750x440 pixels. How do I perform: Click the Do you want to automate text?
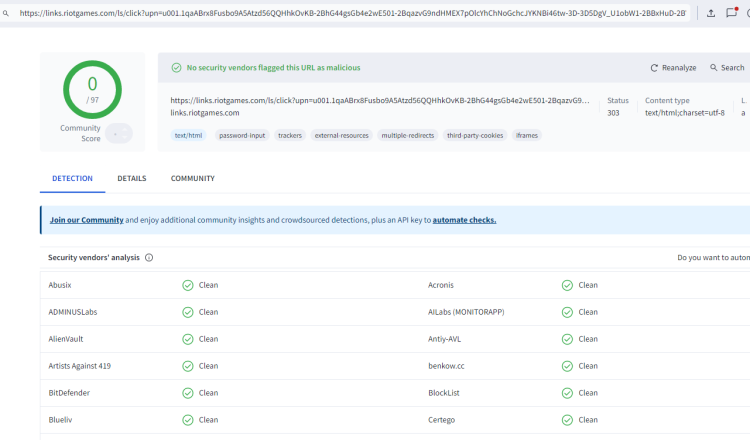coord(713,257)
